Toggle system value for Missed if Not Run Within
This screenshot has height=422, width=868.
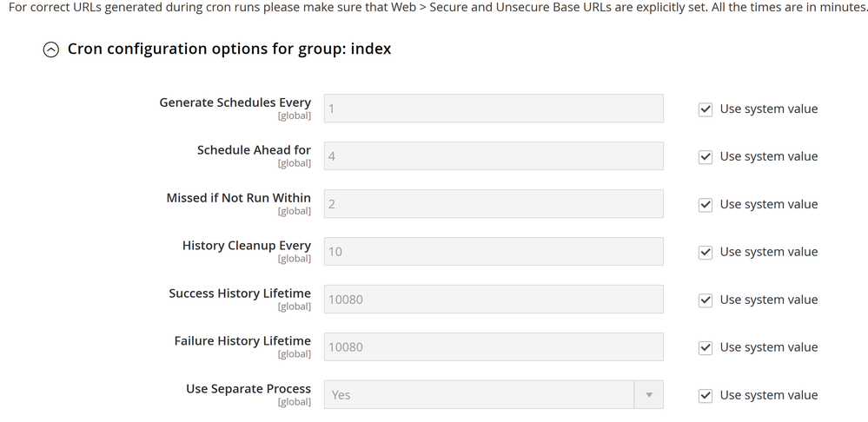tap(706, 205)
